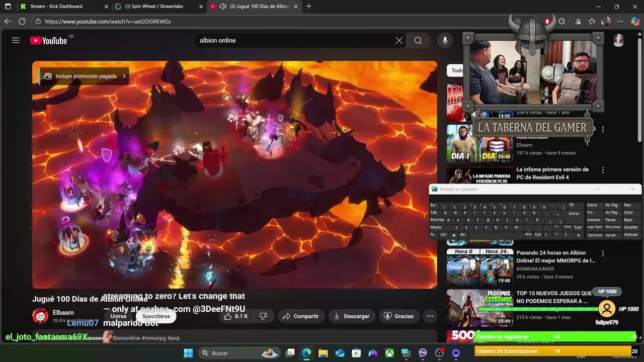Open the Elbaam channel name link
This screenshot has height=362, width=644.
click(x=63, y=312)
